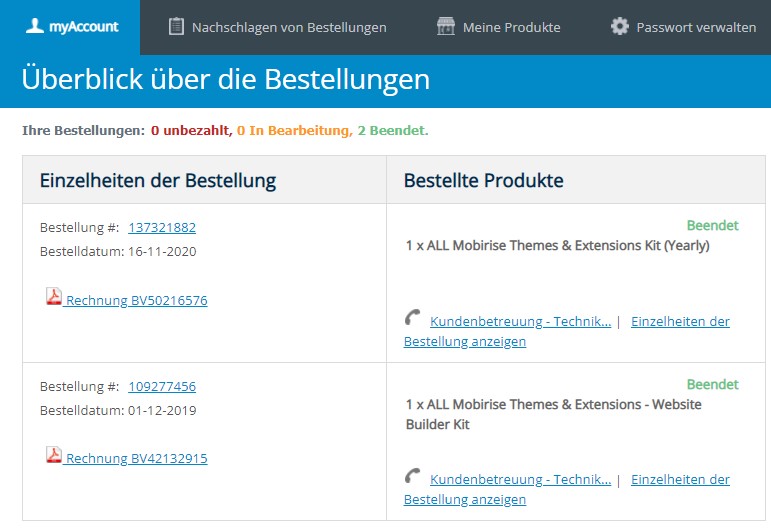
Task: Click the gear icon for Passwort verwalten
Action: point(620,27)
